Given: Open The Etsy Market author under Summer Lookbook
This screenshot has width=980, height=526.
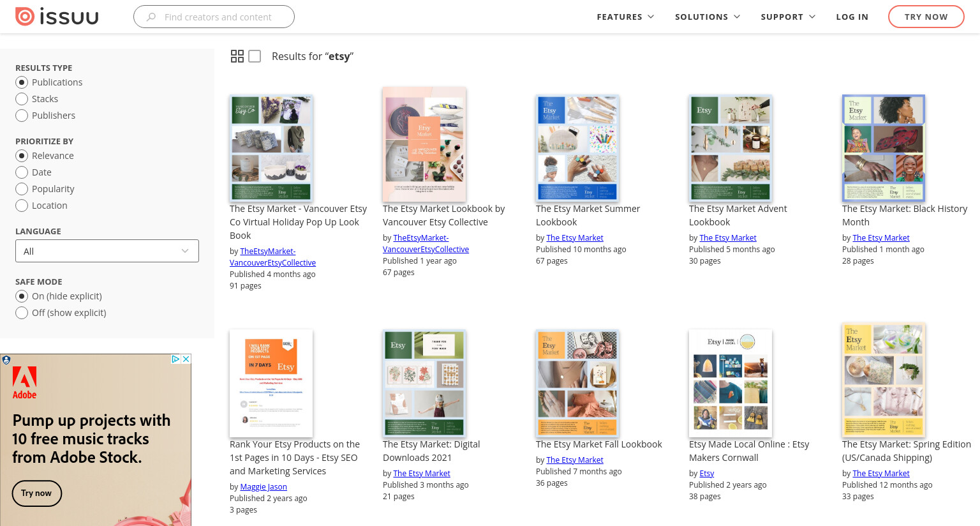Looking at the screenshot, I should point(575,237).
